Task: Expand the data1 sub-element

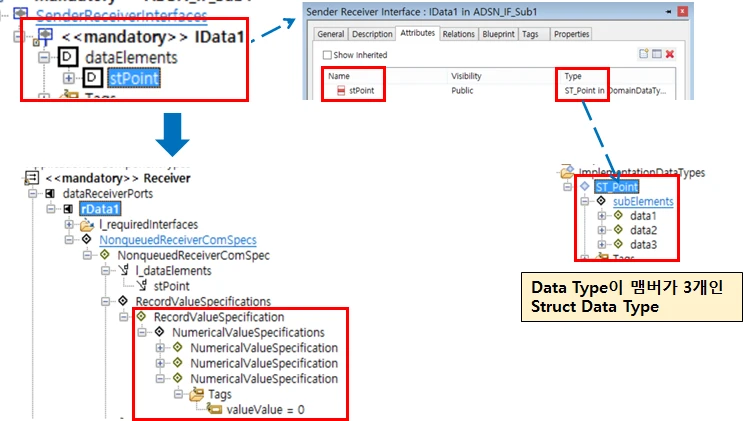Action: click(602, 216)
